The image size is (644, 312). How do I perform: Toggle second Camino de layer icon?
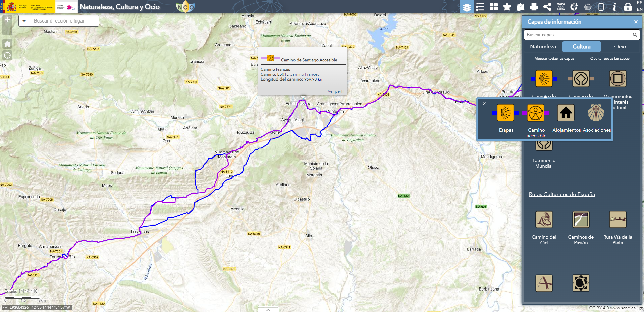[581, 79]
